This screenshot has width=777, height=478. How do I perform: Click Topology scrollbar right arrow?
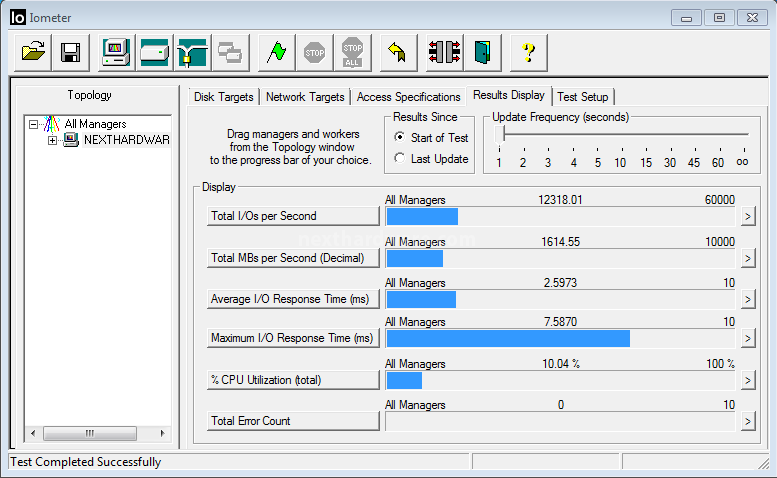click(162, 433)
